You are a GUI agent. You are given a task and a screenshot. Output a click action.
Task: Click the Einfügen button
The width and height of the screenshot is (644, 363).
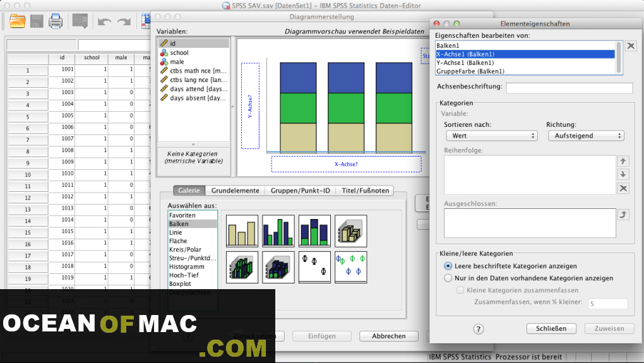click(322, 336)
